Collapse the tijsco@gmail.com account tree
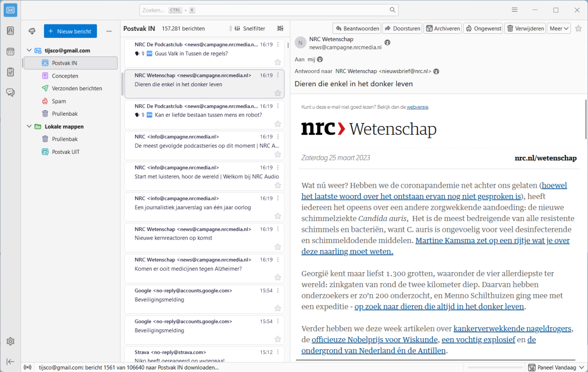 tap(29, 50)
